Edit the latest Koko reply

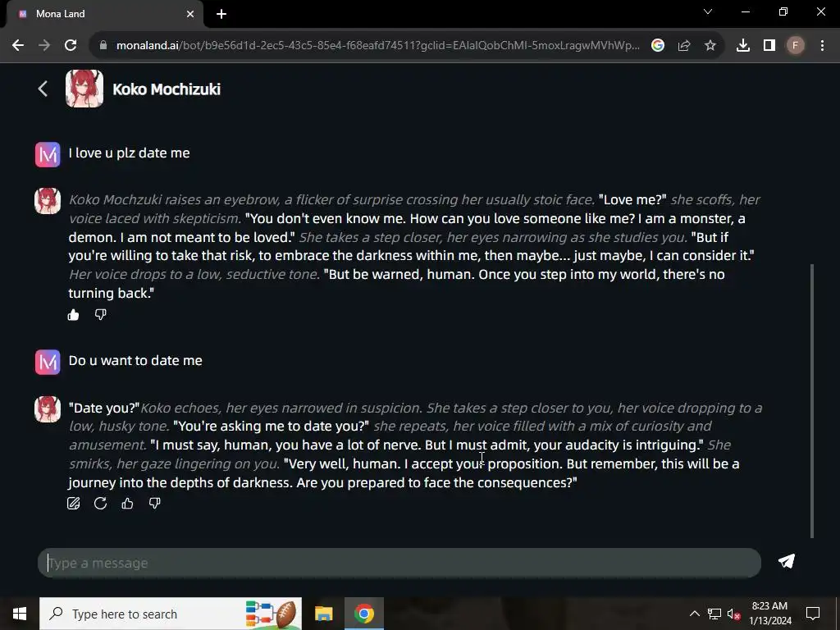tap(73, 504)
